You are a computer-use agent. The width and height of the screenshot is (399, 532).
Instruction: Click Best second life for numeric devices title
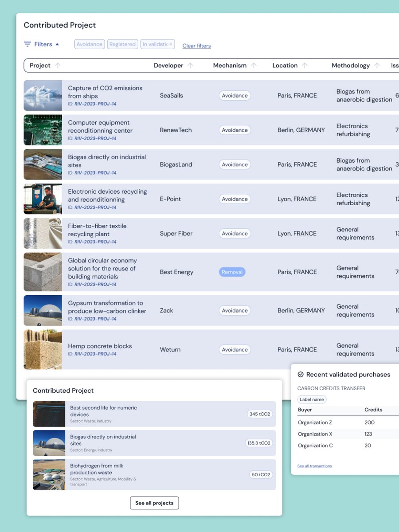tap(103, 411)
